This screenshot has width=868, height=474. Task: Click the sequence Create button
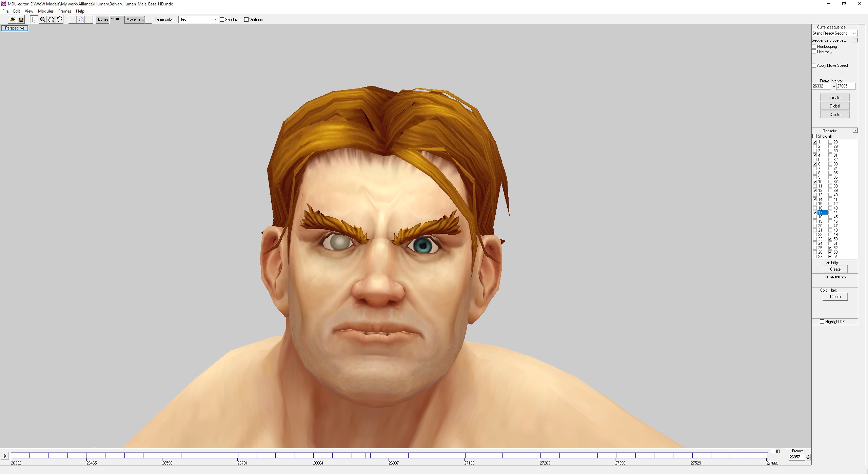[x=835, y=98]
